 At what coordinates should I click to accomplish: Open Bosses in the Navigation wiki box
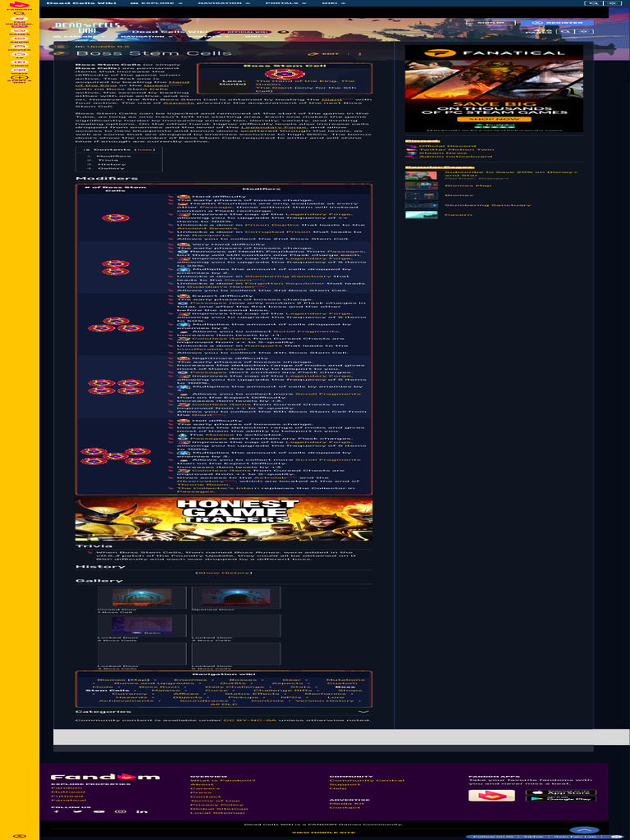pos(243,680)
